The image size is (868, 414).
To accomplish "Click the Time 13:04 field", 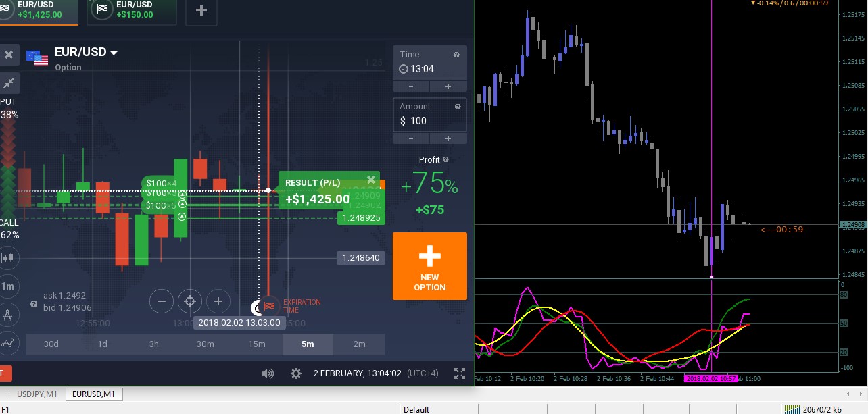I will [x=429, y=69].
